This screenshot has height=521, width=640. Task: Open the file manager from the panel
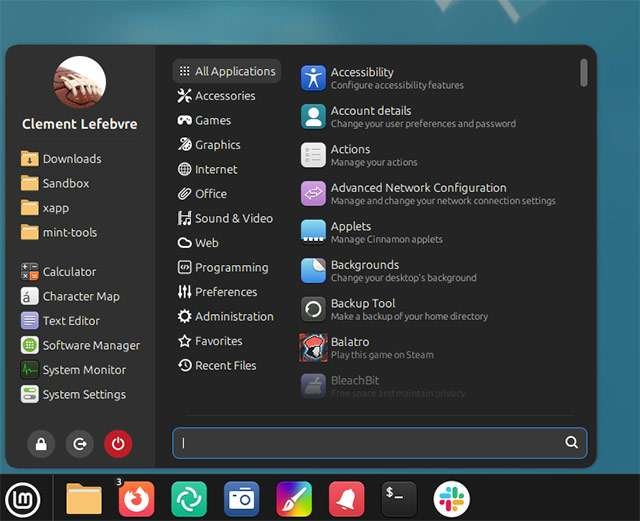tap(84, 499)
